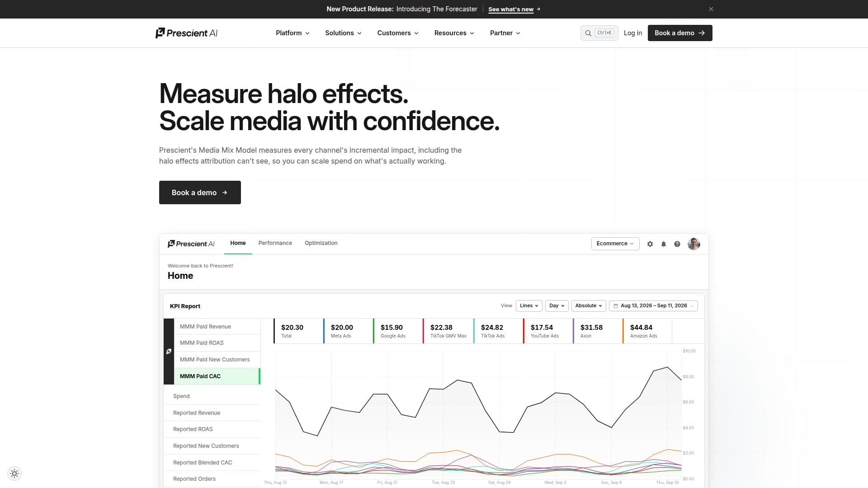Image resolution: width=868 pixels, height=488 pixels.
Task: Open the user profile avatar
Action: [x=694, y=244]
